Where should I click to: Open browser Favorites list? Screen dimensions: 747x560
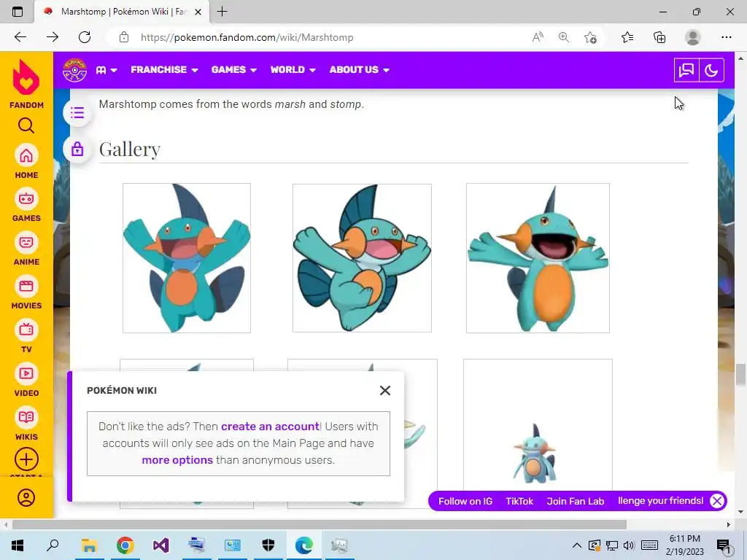[x=627, y=37]
